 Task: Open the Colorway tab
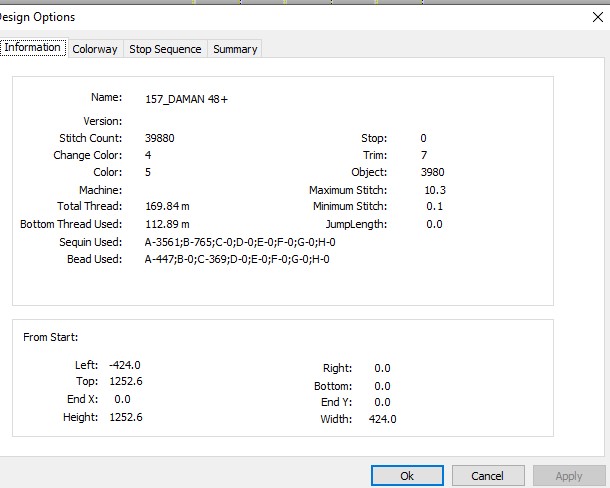95,49
